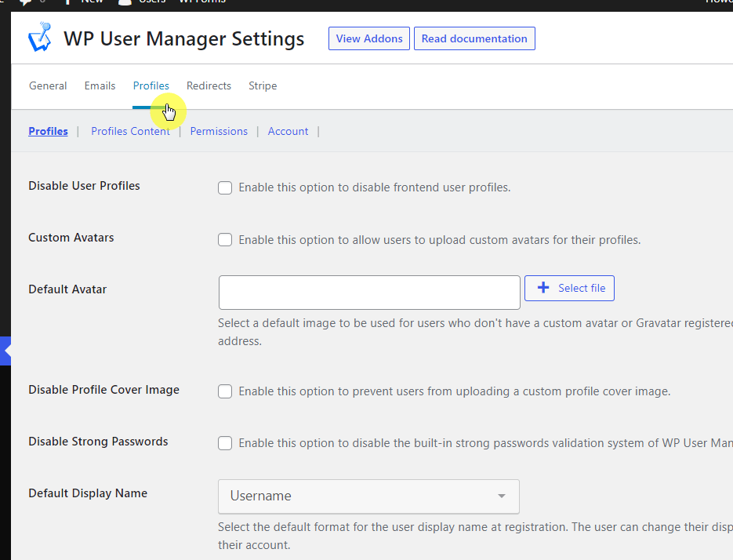Tick the Custom Avatars checkbox
Viewport: 733px width, 560px height.
(225, 239)
